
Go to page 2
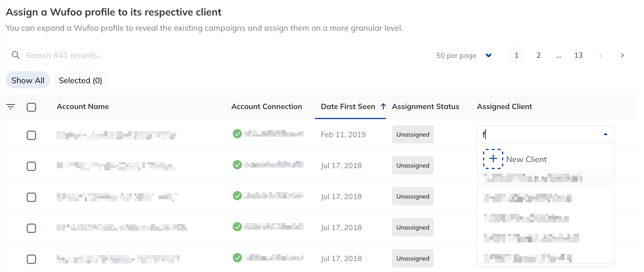pos(538,55)
